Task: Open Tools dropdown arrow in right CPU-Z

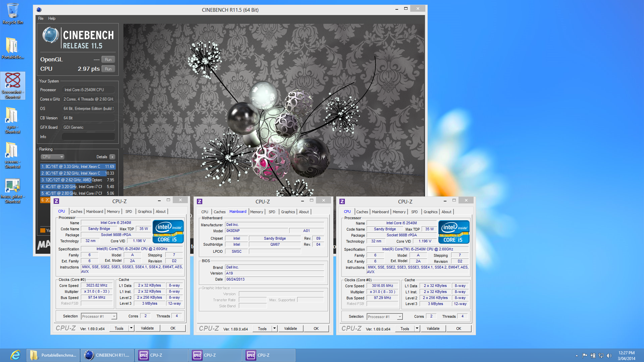Action: [x=417, y=328]
